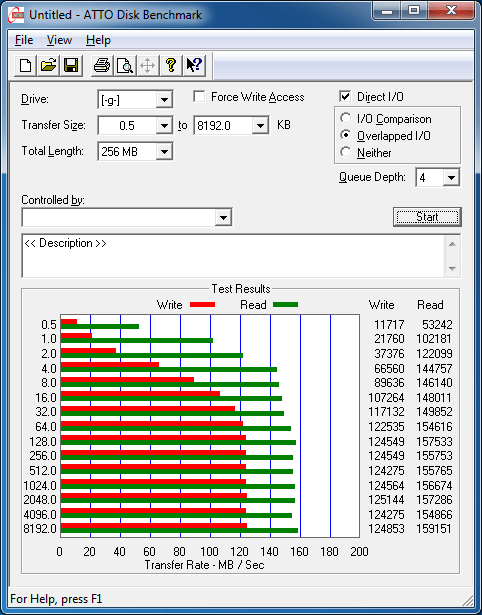Screen dimensions: 482x615
Task: Start the benchmark with the Start button
Action: tap(427, 217)
